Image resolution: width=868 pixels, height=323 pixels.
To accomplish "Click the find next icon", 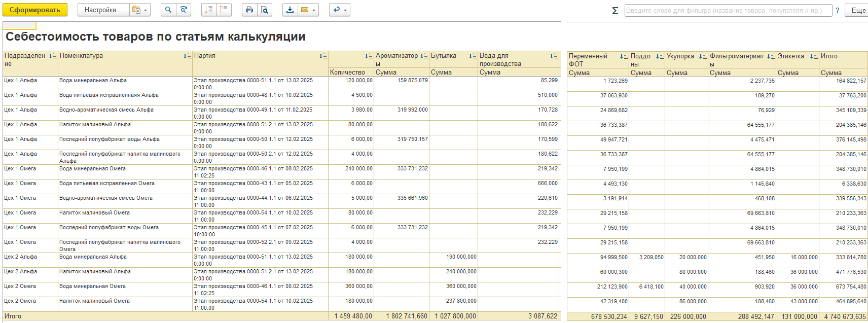I will (x=184, y=10).
